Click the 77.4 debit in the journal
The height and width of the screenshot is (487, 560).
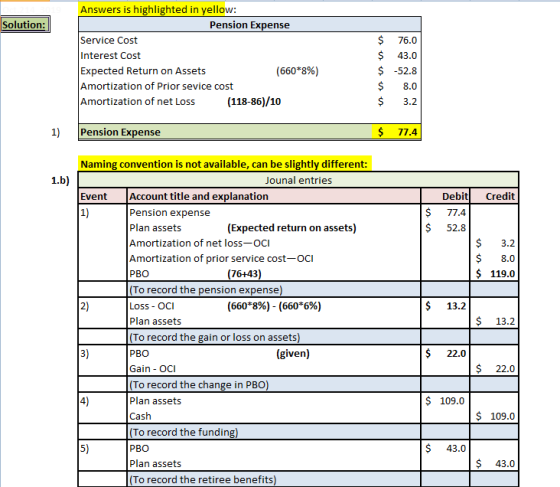tap(456, 213)
